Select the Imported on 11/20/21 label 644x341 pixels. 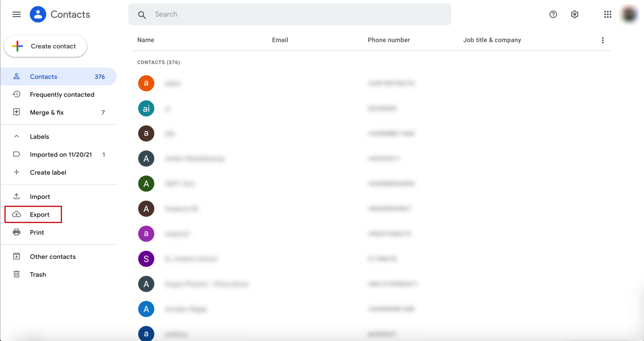61,154
